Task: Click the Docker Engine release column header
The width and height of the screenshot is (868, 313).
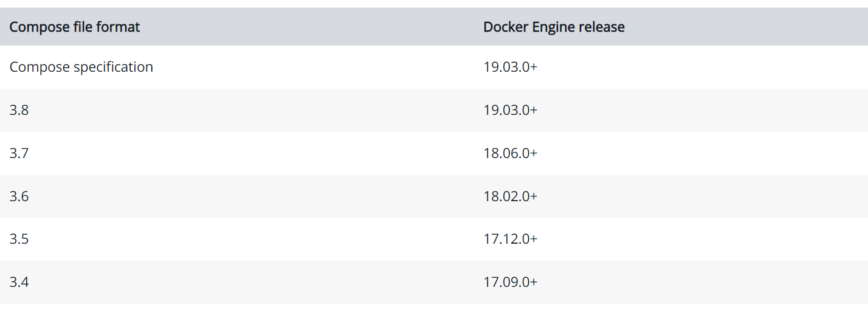Action: pyautogui.click(x=554, y=27)
